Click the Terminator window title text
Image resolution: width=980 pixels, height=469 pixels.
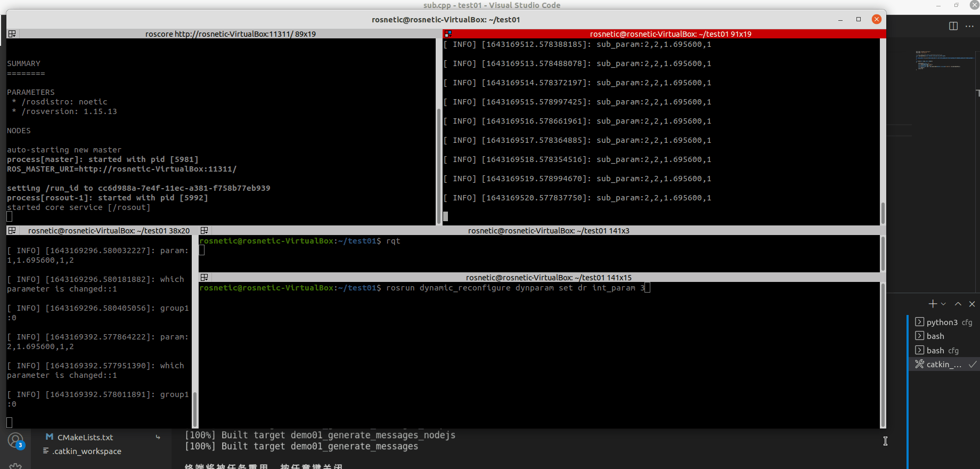point(446,20)
